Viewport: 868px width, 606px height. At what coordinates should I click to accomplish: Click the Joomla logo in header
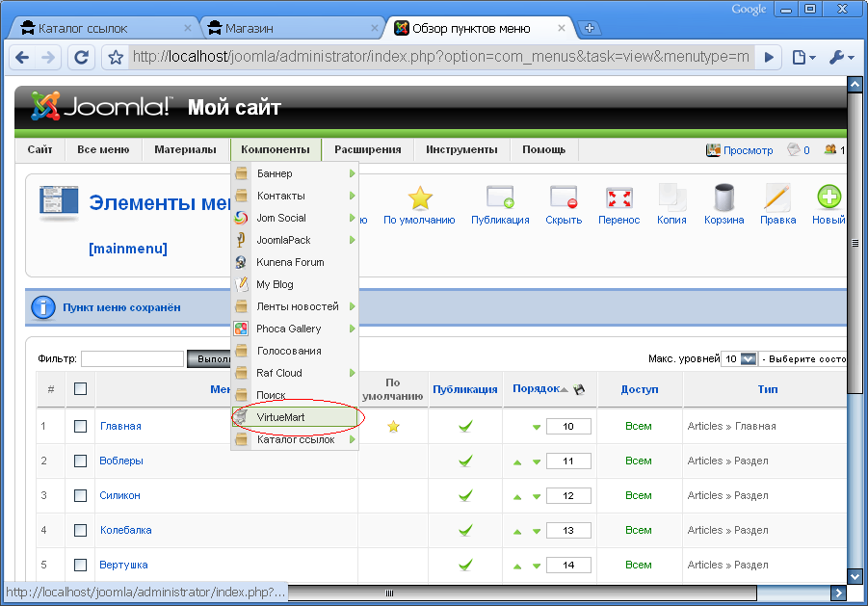[101, 106]
